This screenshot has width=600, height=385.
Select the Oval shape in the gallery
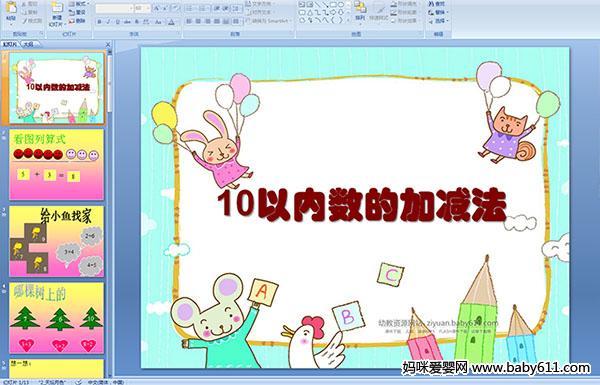click(x=341, y=5)
